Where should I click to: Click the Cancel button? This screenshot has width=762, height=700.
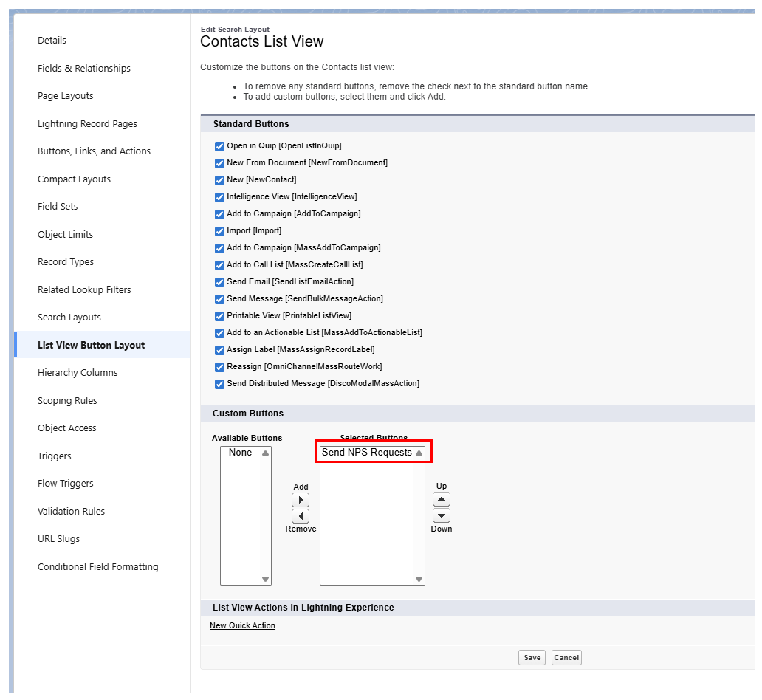click(x=566, y=657)
